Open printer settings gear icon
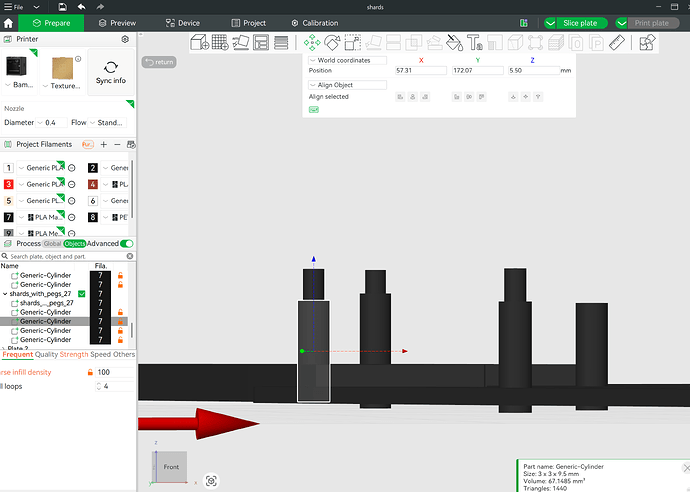 click(125, 39)
